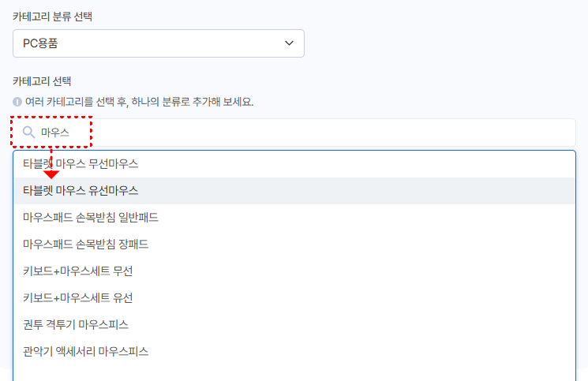Choose the highlighted "타블렛 마우스 유선마우스" option
Image resolution: width=588 pixels, height=381 pixels.
pyautogui.click(x=81, y=191)
